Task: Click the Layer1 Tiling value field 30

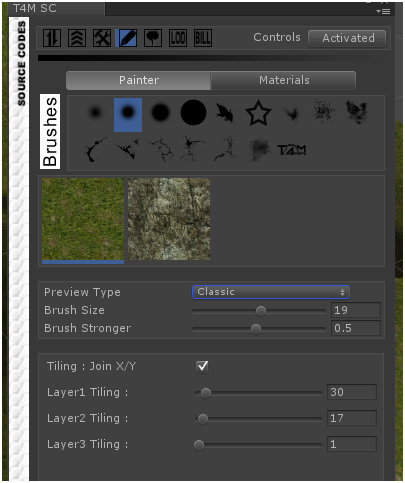Action: [x=352, y=392]
